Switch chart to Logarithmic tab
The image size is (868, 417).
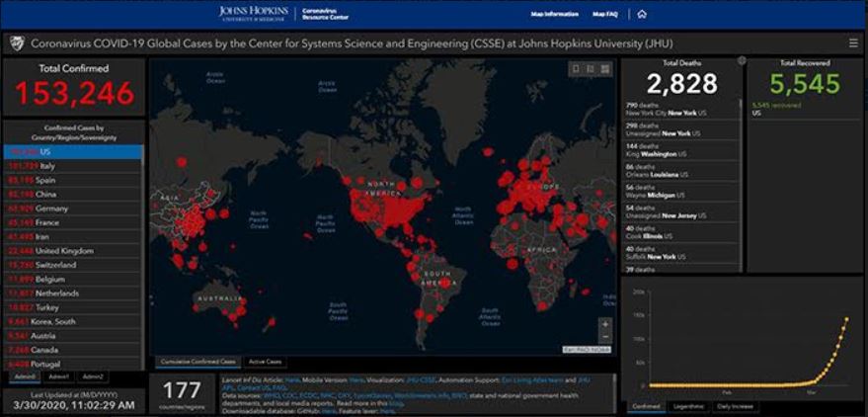pos(688,406)
